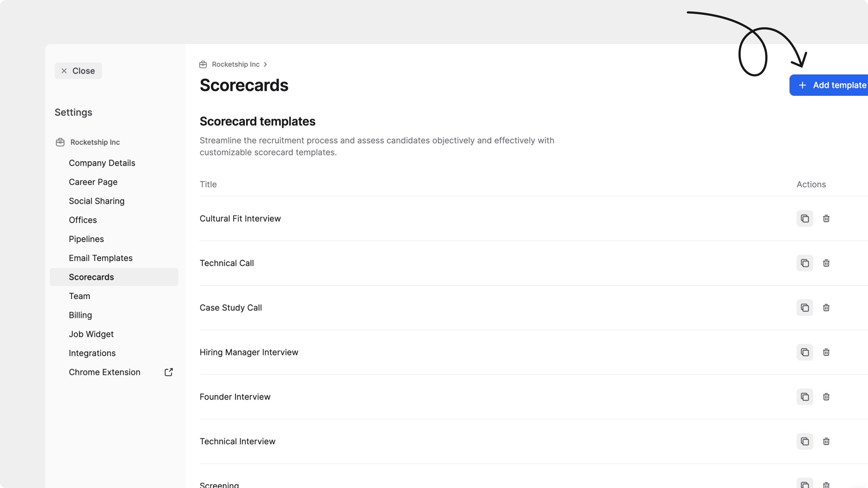Expand the breadcrumb chevron after Rocketship Inc
Image resolution: width=868 pixels, height=488 pixels.
click(265, 64)
